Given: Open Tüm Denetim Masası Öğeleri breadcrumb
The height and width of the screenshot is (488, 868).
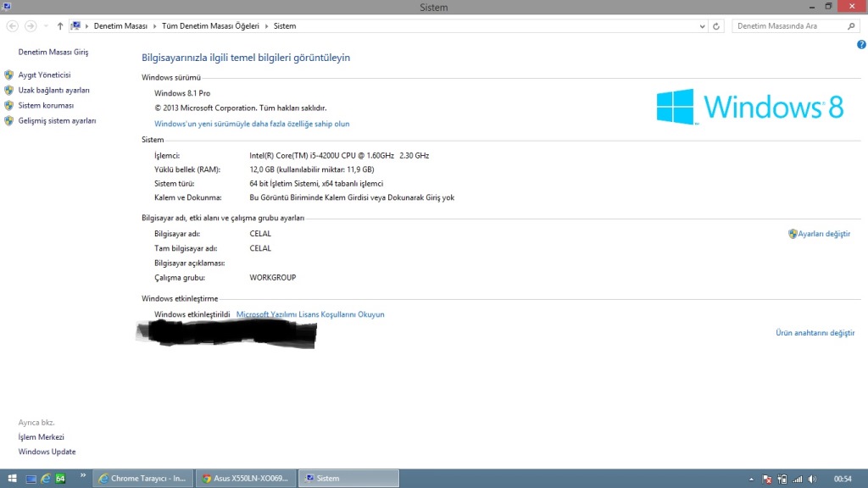Looking at the screenshot, I should point(210,26).
